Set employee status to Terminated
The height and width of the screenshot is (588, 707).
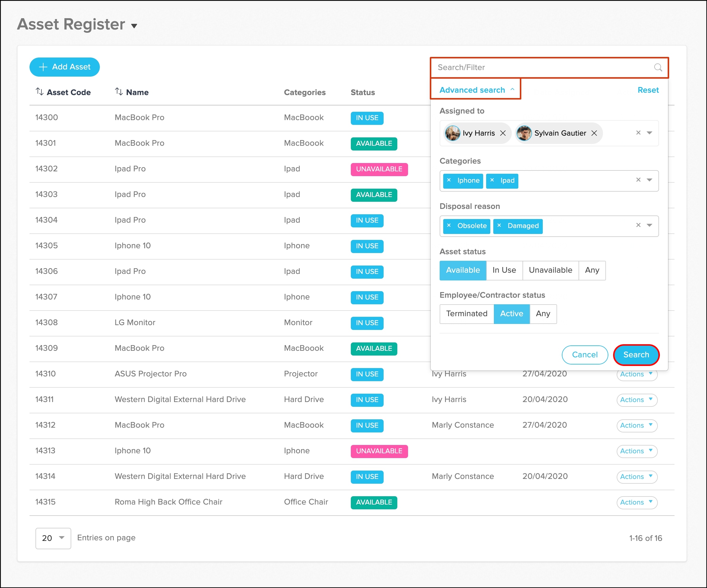pos(466,313)
